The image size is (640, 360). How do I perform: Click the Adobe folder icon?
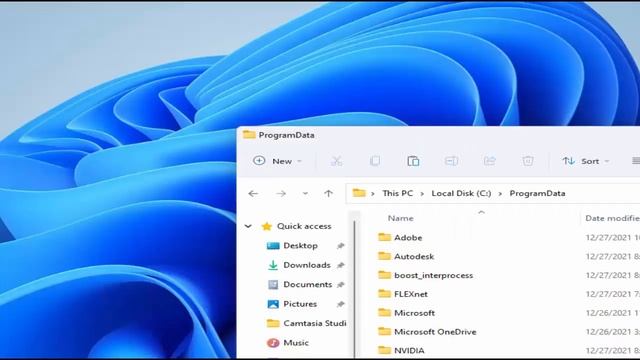click(384, 237)
